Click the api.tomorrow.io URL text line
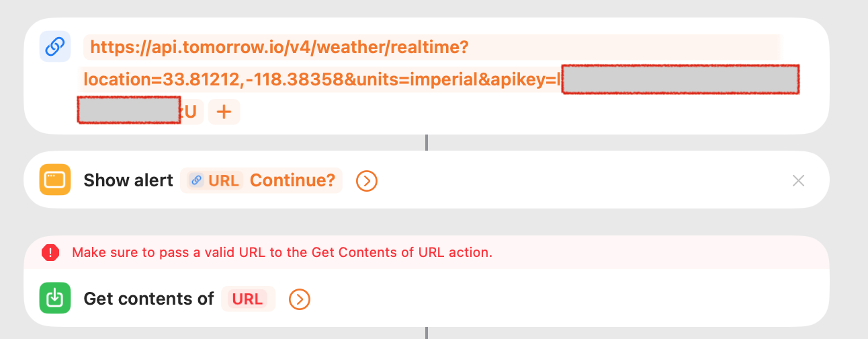Image resolution: width=868 pixels, height=339 pixels. point(279,47)
